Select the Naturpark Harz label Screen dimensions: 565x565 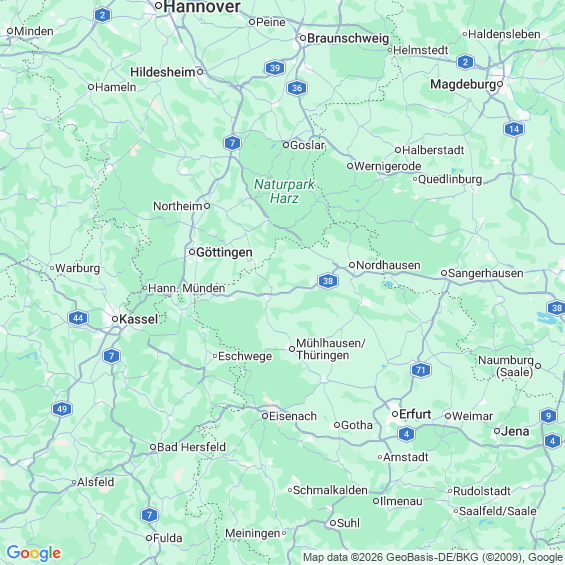(284, 191)
